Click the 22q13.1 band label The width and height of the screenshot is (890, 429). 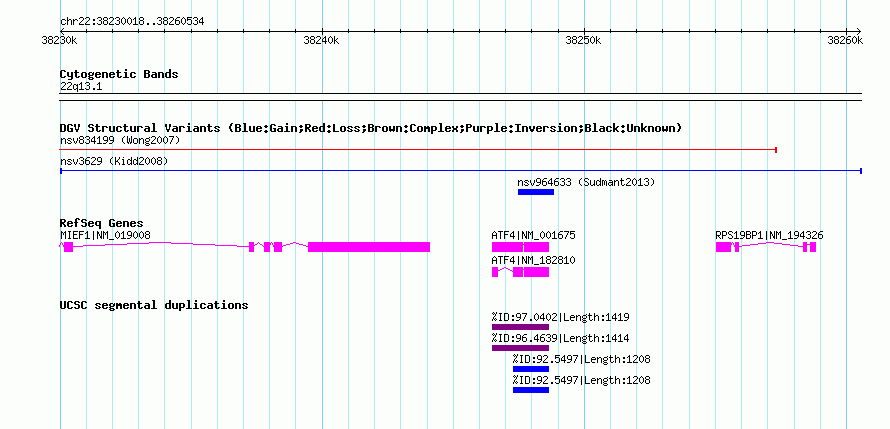point(81,87)
